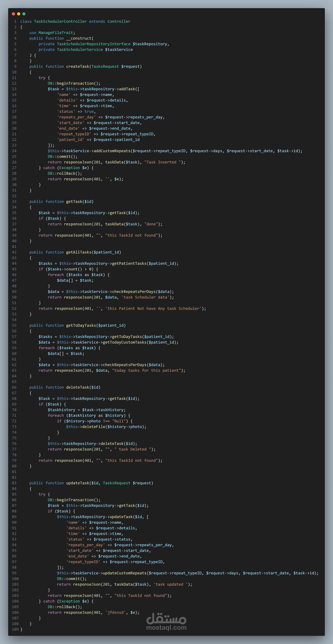The height and width of the screenshot is (644, 333).
Task: Select the 'task Scheduler data' string
Action: (x=145, y=297)
